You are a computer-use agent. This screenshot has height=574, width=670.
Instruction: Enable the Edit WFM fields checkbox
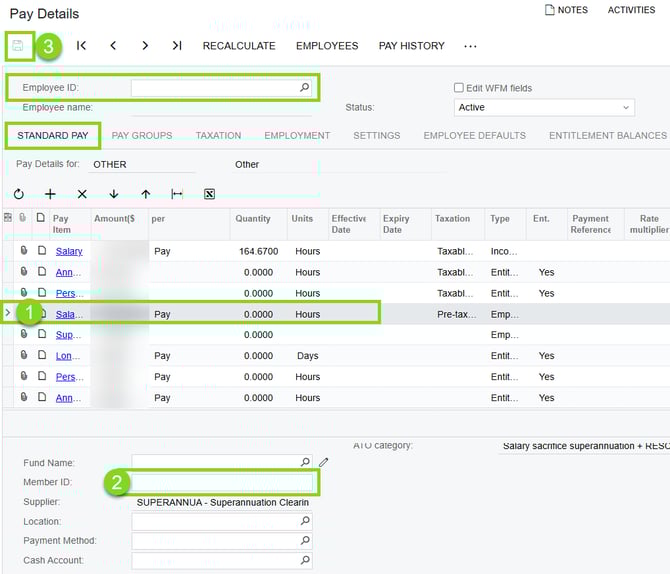[459, 88]
